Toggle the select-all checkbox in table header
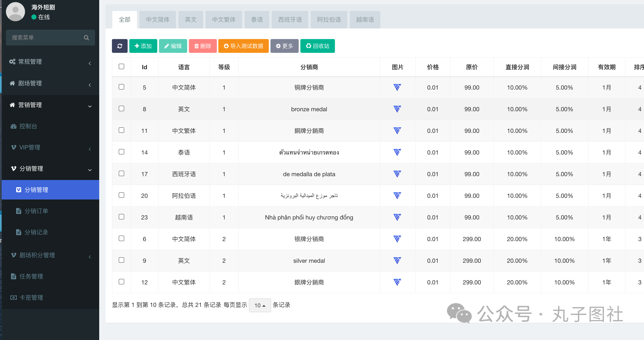Screen dimensions: 644x340 pyautogui.click(x=121, y=66)
